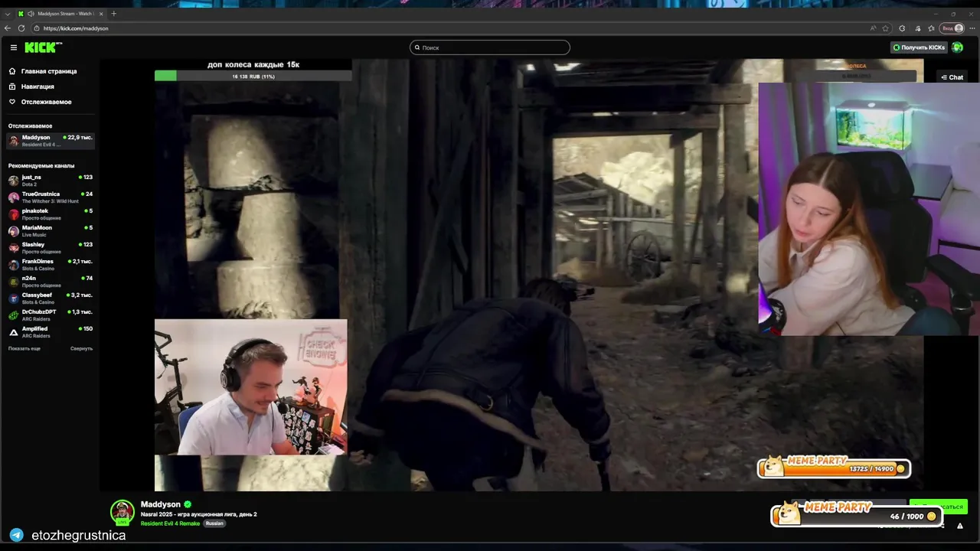Open Slashley recommended channel
The image size is (980, 551).
pyautogui.click(x=50, y=248)
